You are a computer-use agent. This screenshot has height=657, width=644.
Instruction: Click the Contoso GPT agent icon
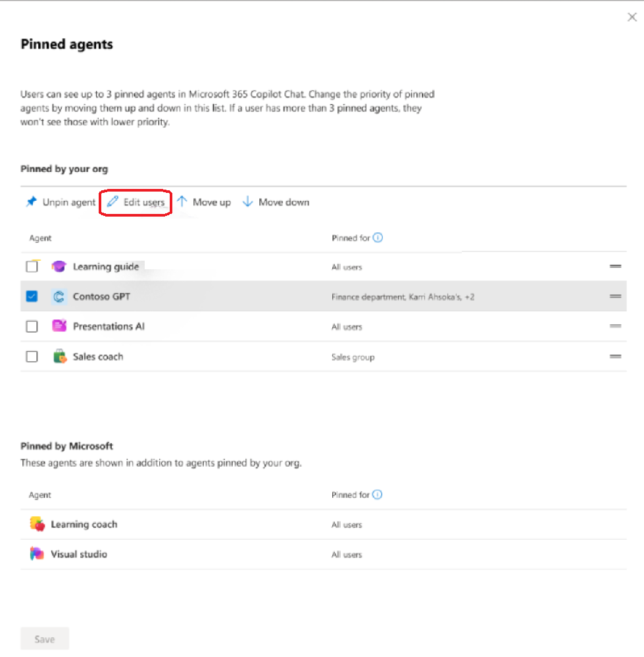tap(59, 297)
